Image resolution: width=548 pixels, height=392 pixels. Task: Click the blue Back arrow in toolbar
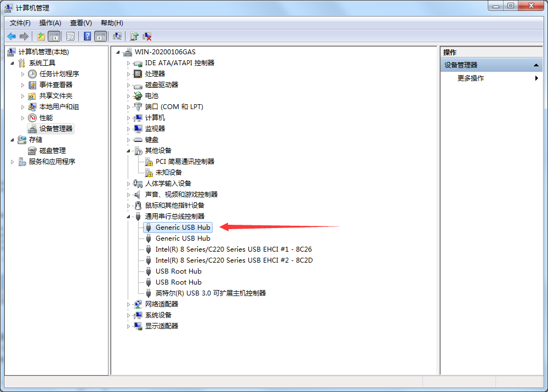point(11,36)
